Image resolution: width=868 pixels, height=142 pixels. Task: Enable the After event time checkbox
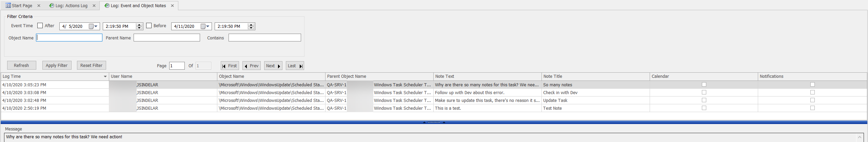(40, 26)
